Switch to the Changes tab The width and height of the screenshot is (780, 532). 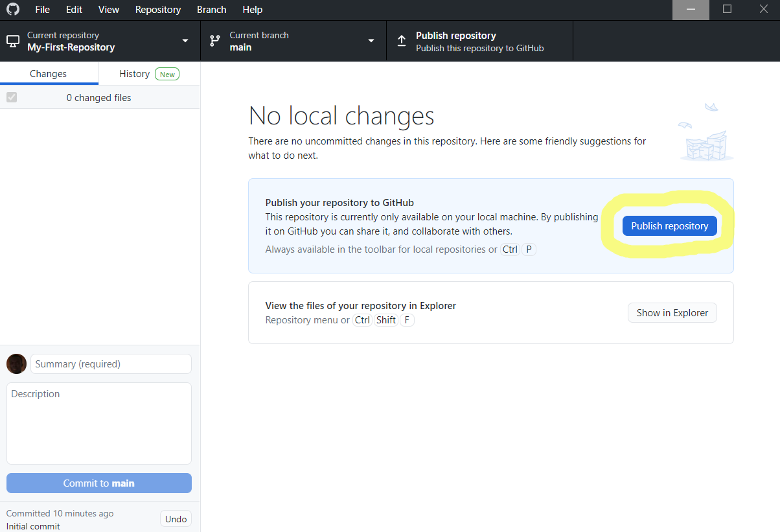click(49, 73)
